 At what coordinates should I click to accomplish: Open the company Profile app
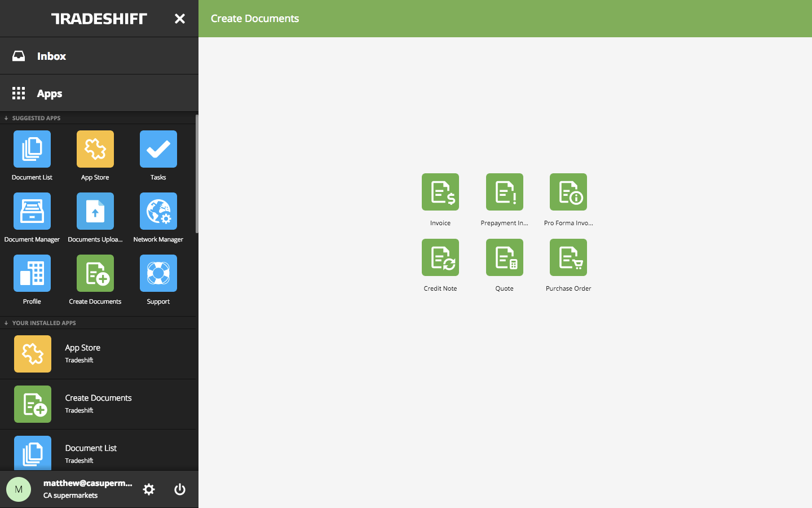point(32,274)
